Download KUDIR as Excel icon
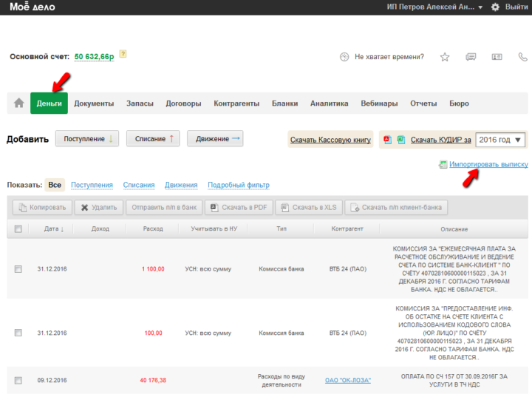This screenshot has height=397, width=532. click(x=400, y=139)
